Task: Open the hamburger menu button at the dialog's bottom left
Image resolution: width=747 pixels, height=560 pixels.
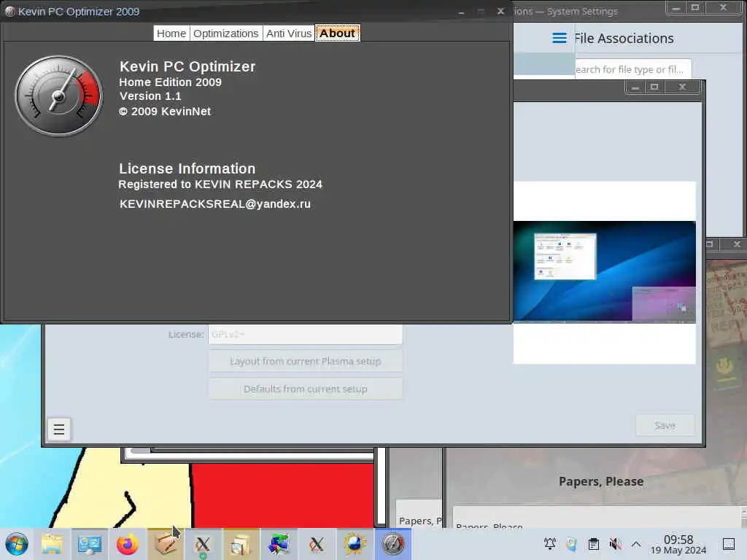Action: pyautogui.click(x=59, y=429)
